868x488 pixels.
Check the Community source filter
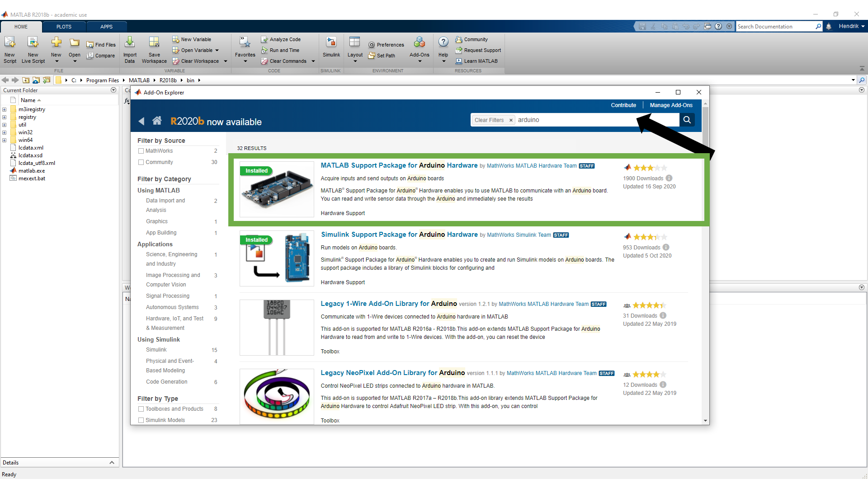(x=141, y=162)
